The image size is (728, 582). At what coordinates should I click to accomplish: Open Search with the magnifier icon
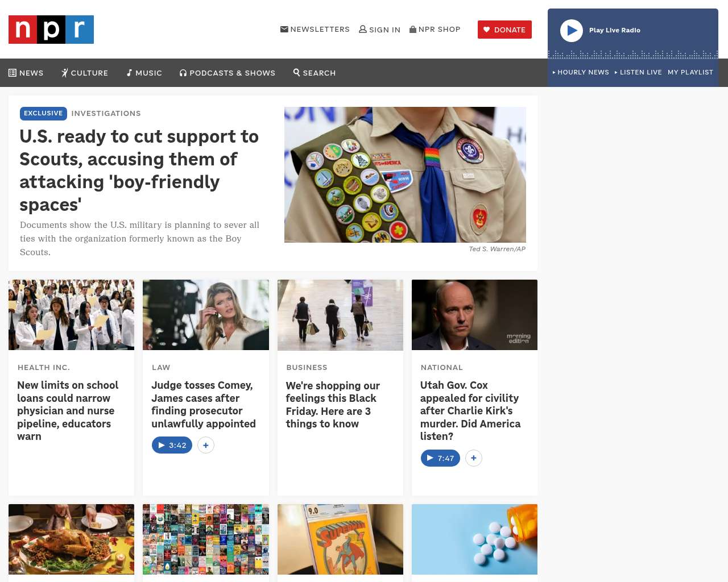coord(314,73)
